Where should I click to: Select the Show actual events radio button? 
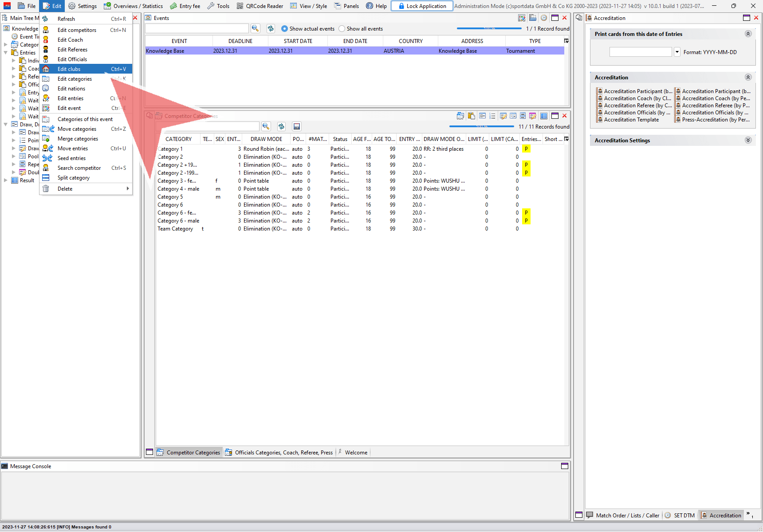285,29
